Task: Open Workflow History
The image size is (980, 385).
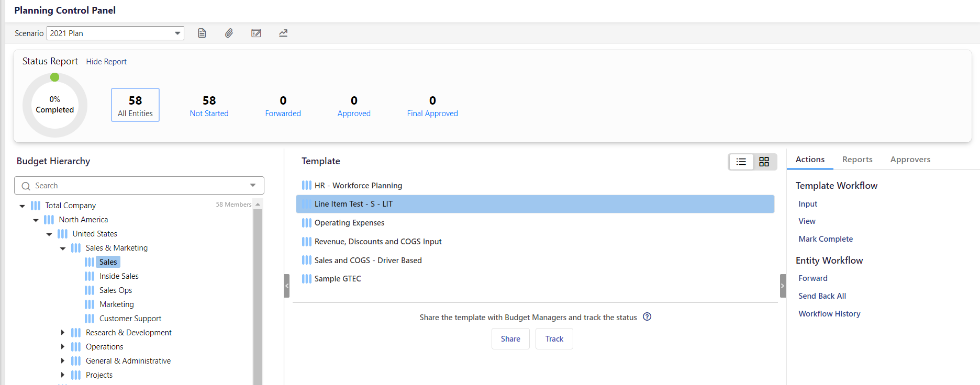Action: (x=829, y=314)
